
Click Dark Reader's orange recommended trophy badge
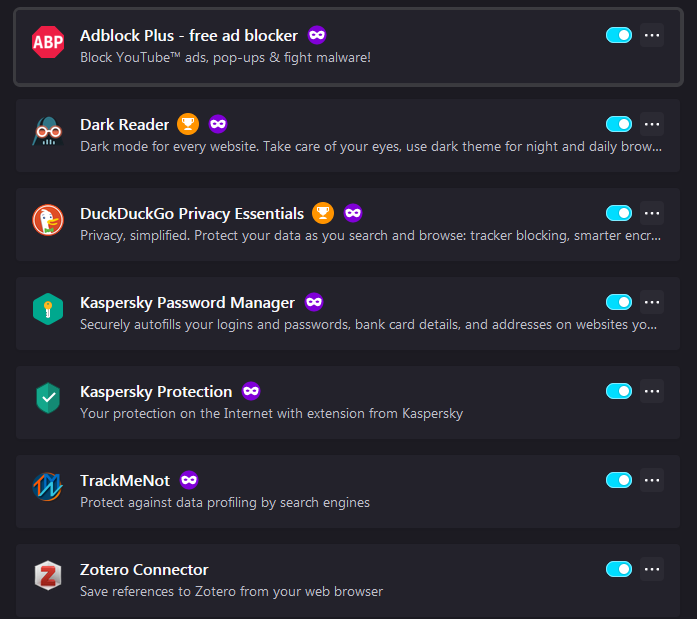(188, 125)
